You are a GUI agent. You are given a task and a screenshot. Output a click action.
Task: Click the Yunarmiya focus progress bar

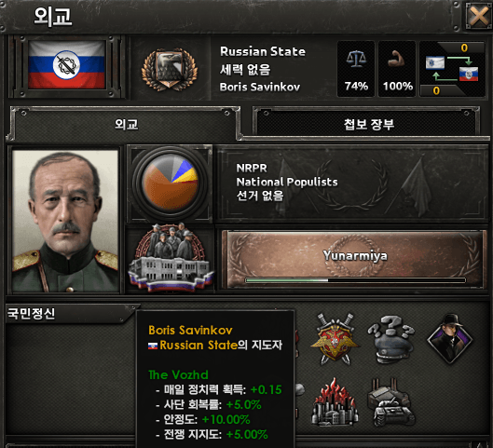point(355,280)
